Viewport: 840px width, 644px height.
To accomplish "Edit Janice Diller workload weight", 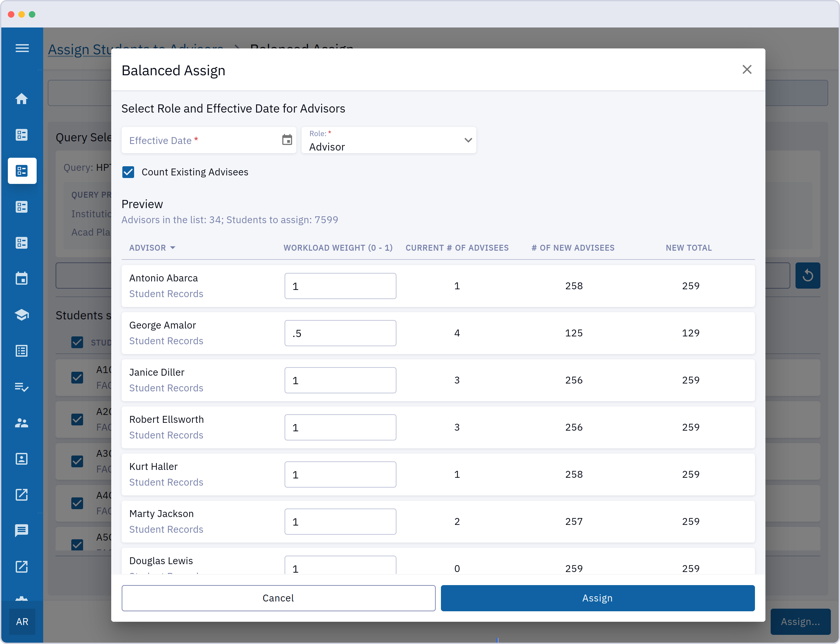I will pyautogui.click(x=340, y=380).
